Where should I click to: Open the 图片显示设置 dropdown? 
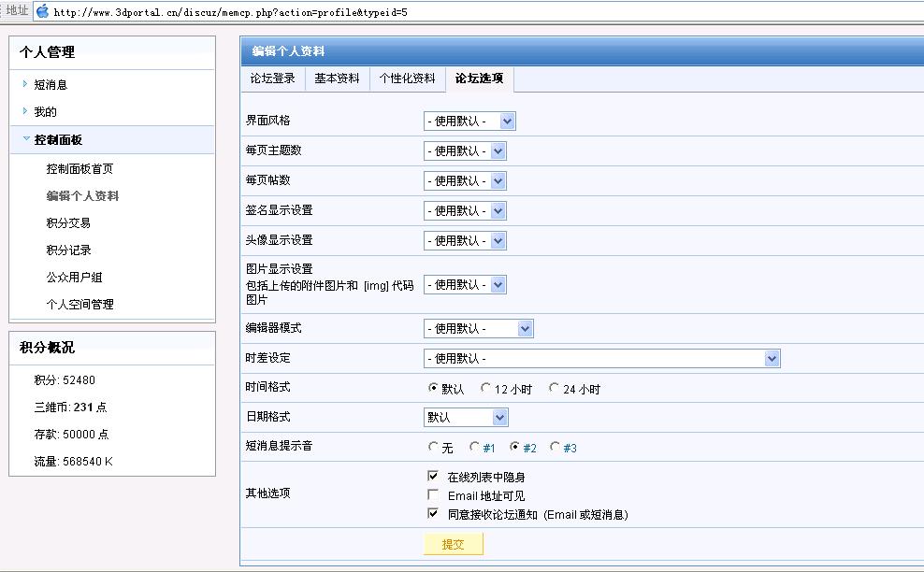click(x=465, y=285)
